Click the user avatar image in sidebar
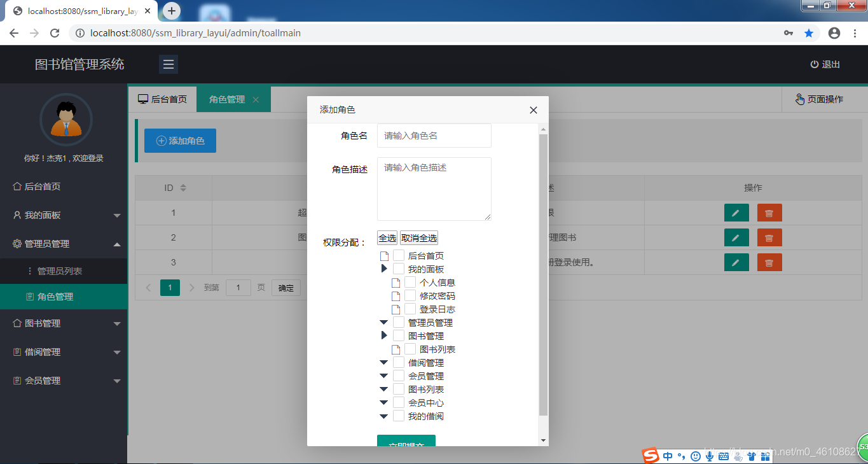This screenshot has width=868, height=464. 66,120
